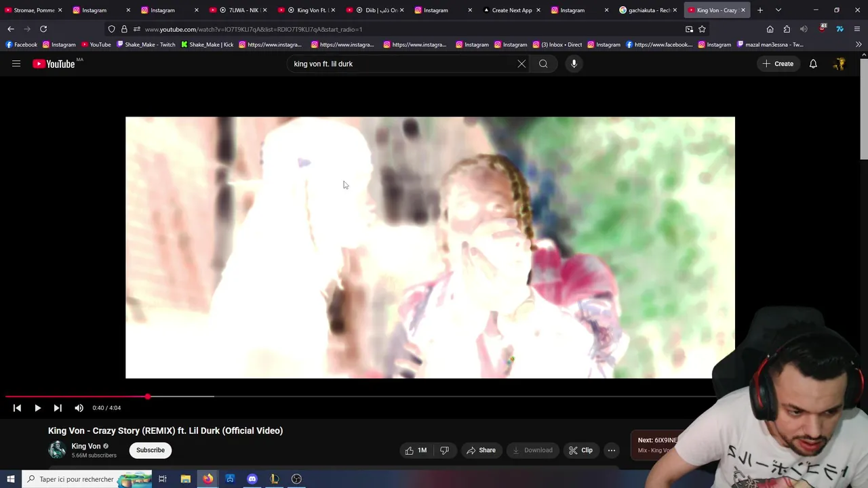The width and height of the screenshot is (868, 488).
Task: Open more actions three-dot menu
Action: pos(612,450)
